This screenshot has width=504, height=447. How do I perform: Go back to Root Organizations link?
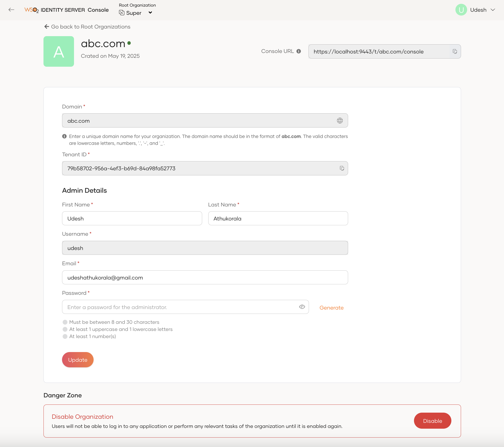[x=87, y=27]
